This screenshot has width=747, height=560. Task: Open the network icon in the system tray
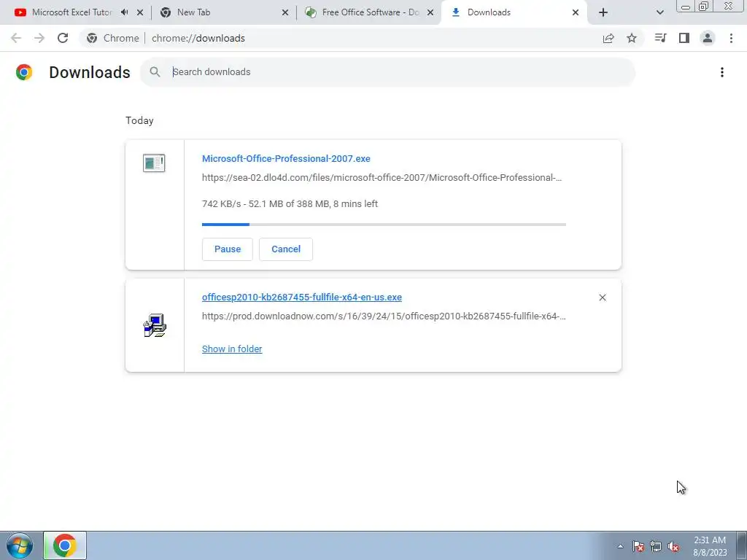[656, 546]
